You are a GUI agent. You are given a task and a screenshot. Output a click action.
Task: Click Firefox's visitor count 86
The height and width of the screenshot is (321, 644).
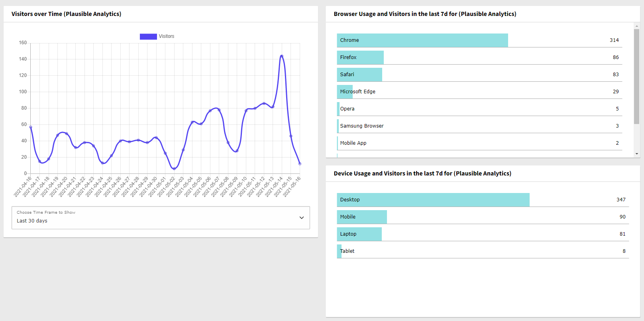point(616,57)
